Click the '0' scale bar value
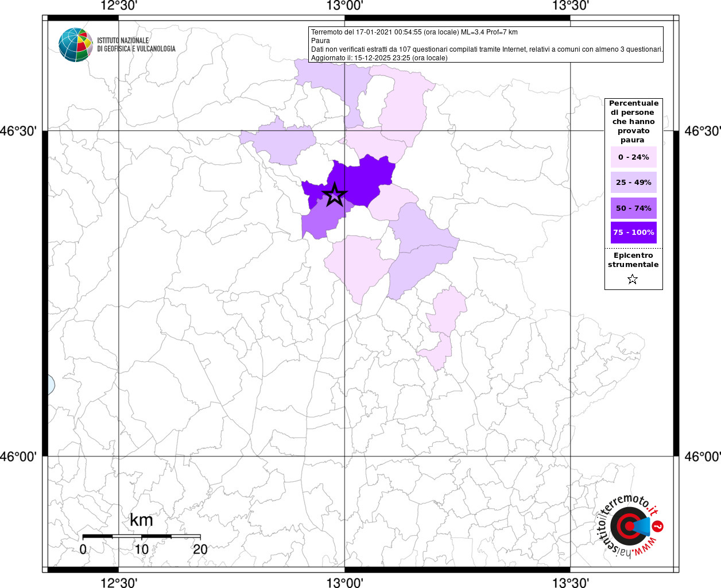The image size is (721, 588). 83,549
